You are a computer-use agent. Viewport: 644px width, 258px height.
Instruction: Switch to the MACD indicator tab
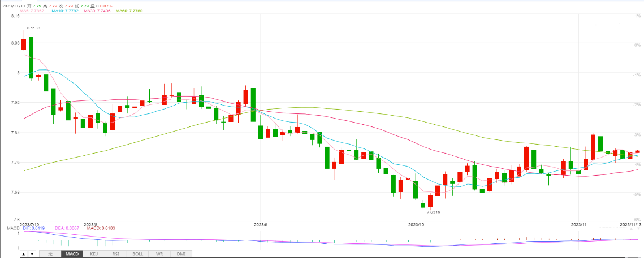(72, 255)
